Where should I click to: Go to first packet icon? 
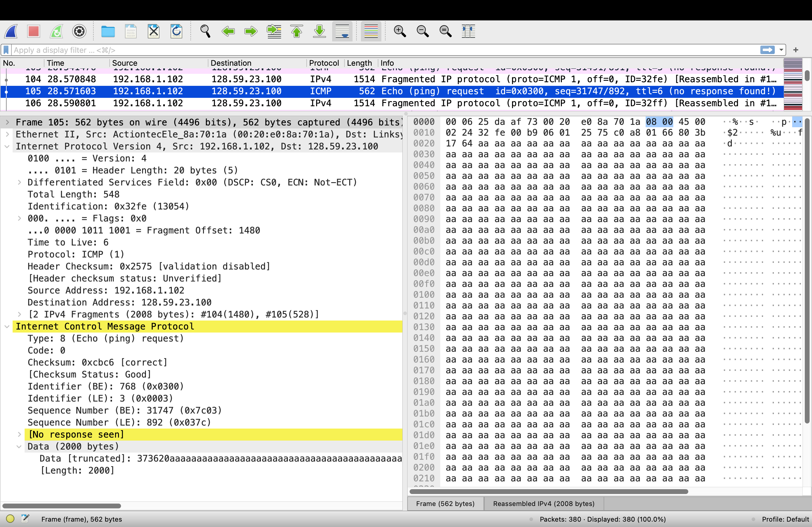point(296,31)
